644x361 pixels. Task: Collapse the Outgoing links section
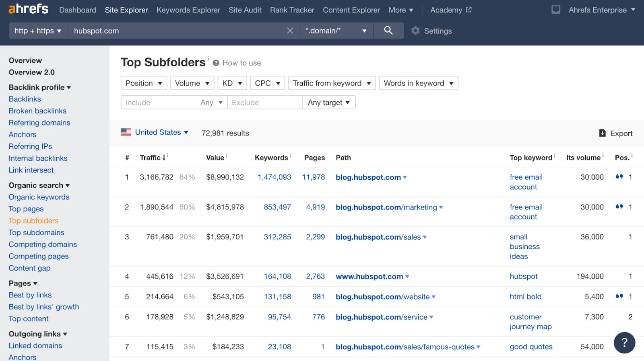(38, 334)
